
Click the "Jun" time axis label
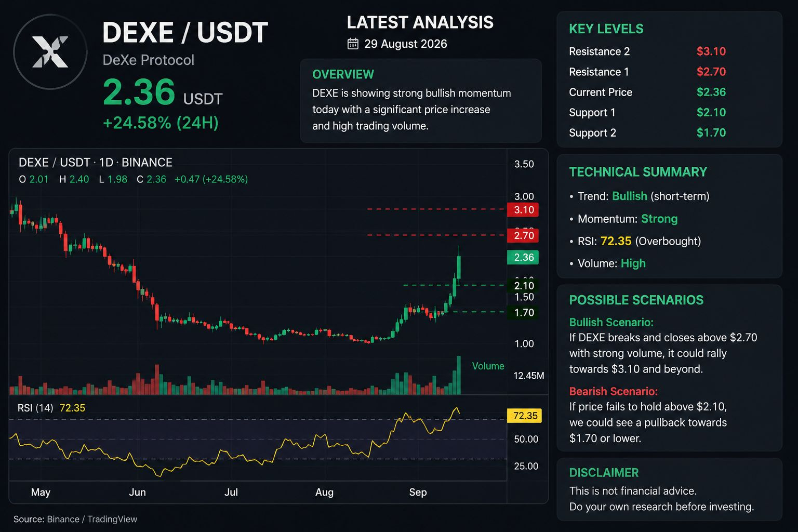click(x=137, y=492)
